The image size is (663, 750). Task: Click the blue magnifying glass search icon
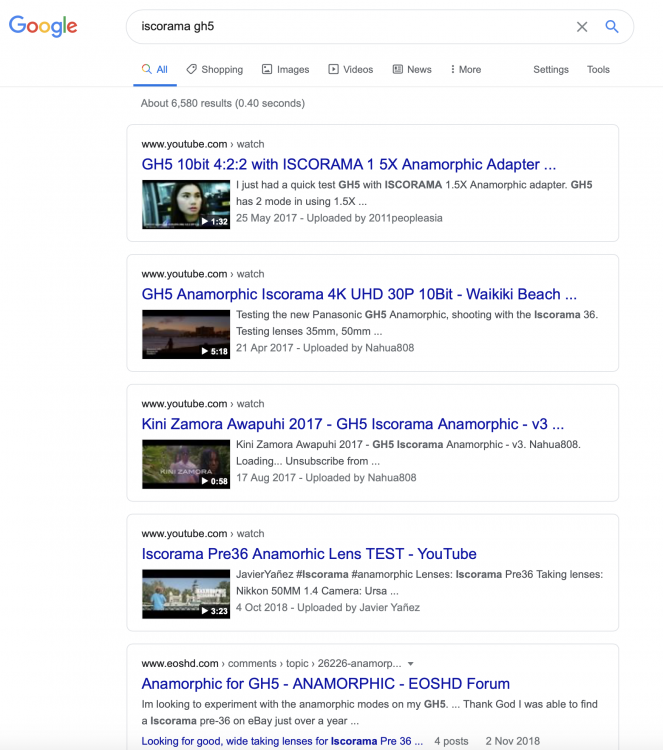(x=612, y=27)
